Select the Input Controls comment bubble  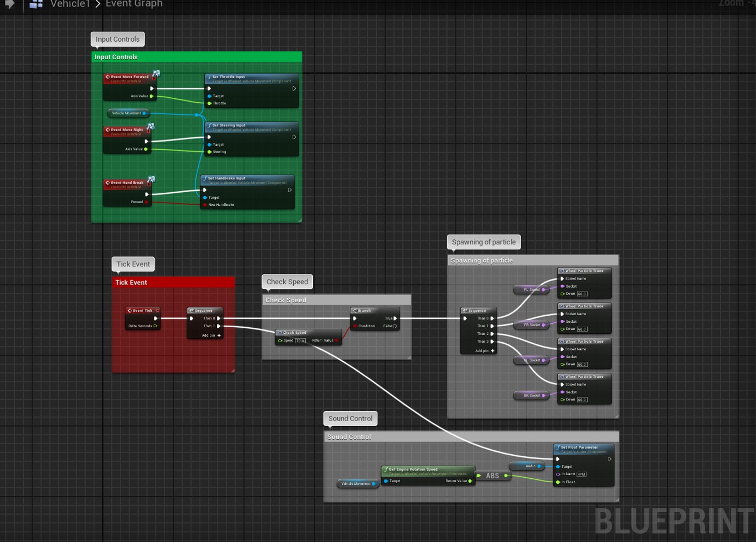point(117,39)
